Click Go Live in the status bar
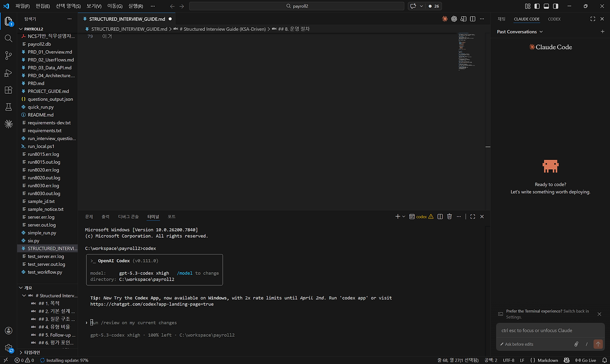 coord(586,360)
